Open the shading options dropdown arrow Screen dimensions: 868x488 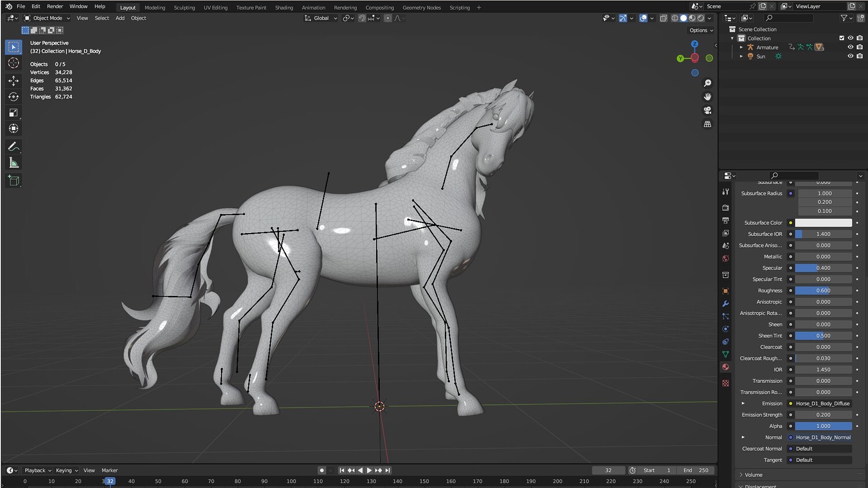click(709, 18)
